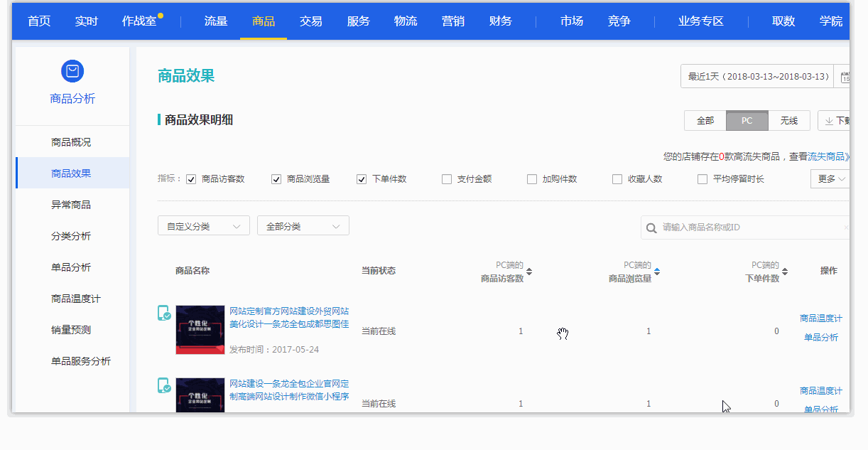Viewport: 868px width, 450px height.
Task: Enable the 收藏人数 indicator checkbox
Action: (617, 179)
